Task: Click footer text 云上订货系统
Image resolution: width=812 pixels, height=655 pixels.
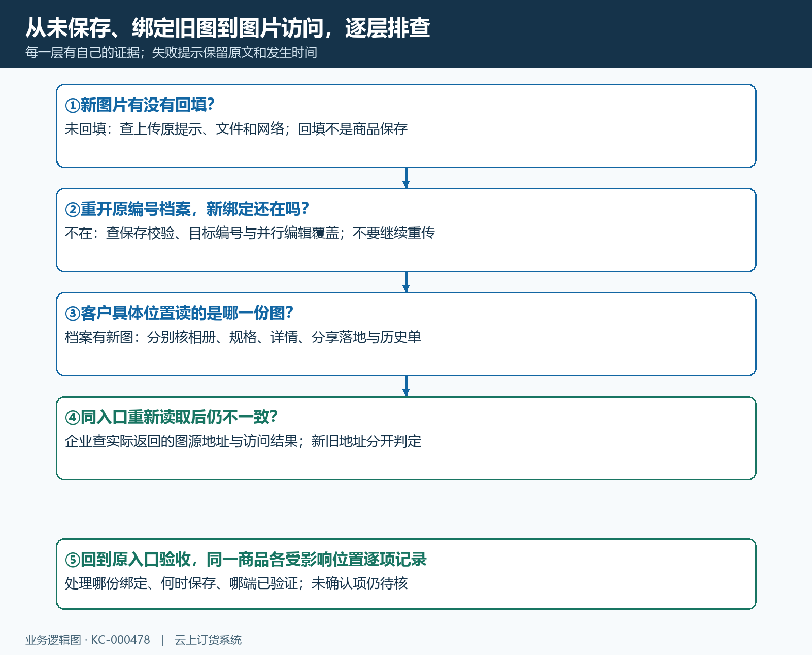Action: [208, 640]
